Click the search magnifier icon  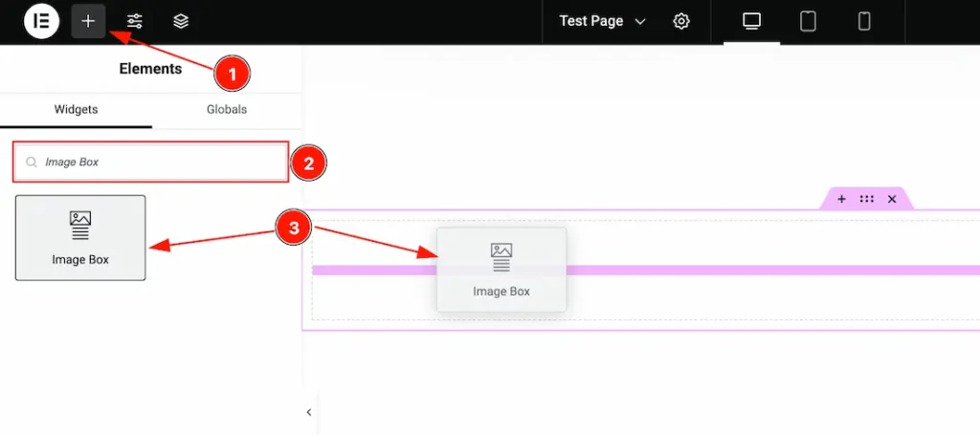coord(32,163)
